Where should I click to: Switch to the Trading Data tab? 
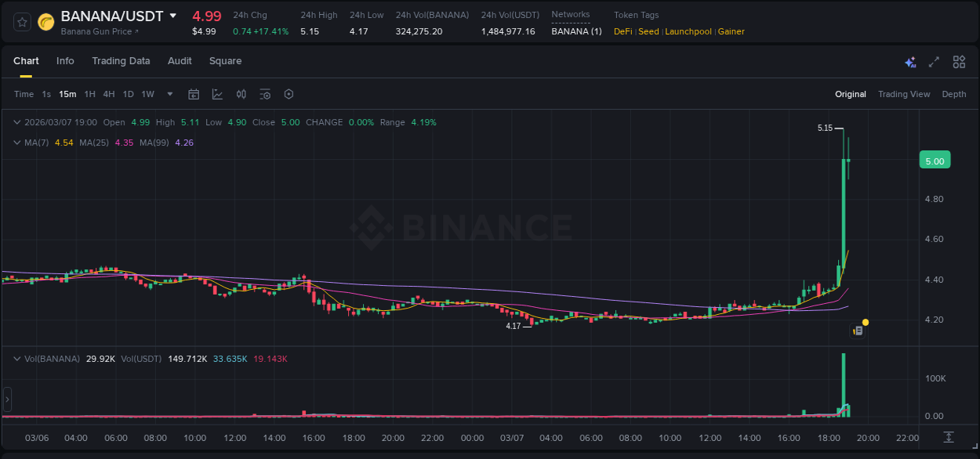click(121, 61)
